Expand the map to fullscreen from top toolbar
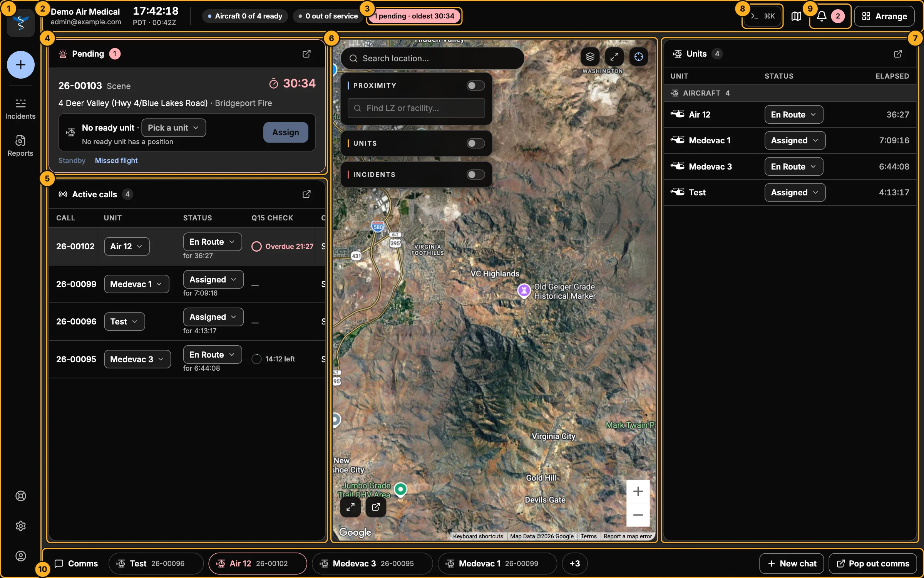This screenshot has width=924, height=578. [x=614, y=57]
